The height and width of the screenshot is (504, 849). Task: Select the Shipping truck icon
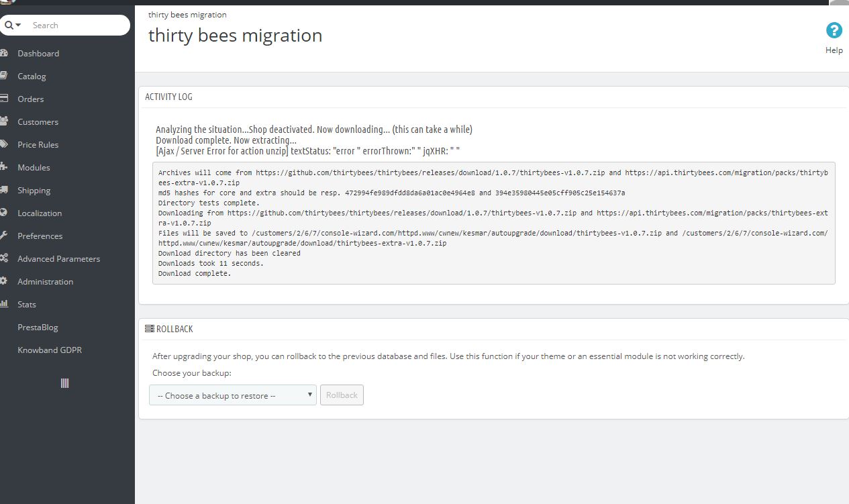pyautogui.click(x=5, y=190)
